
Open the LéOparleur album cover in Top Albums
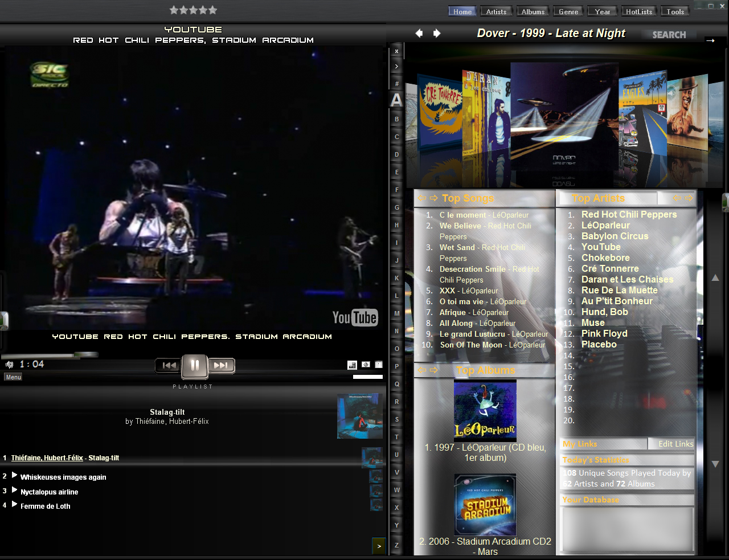tap(485, 410)
